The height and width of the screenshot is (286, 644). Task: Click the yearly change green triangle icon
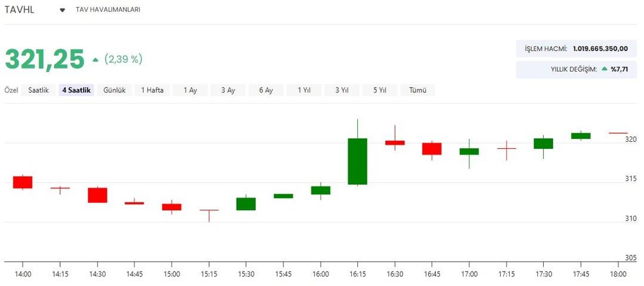604,69
